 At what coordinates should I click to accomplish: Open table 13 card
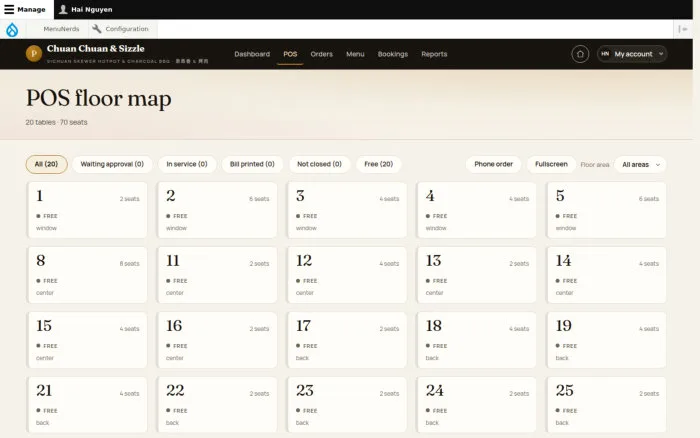[476, 275]
